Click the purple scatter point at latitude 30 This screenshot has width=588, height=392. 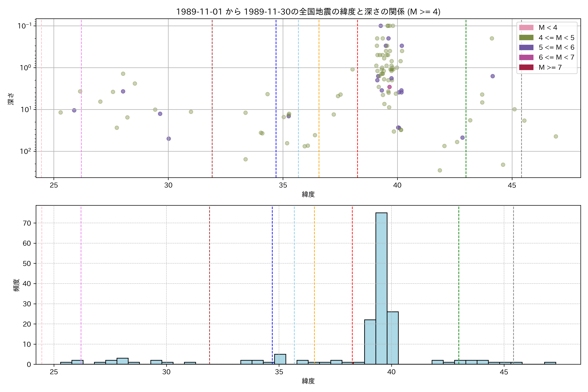point(169,139)
